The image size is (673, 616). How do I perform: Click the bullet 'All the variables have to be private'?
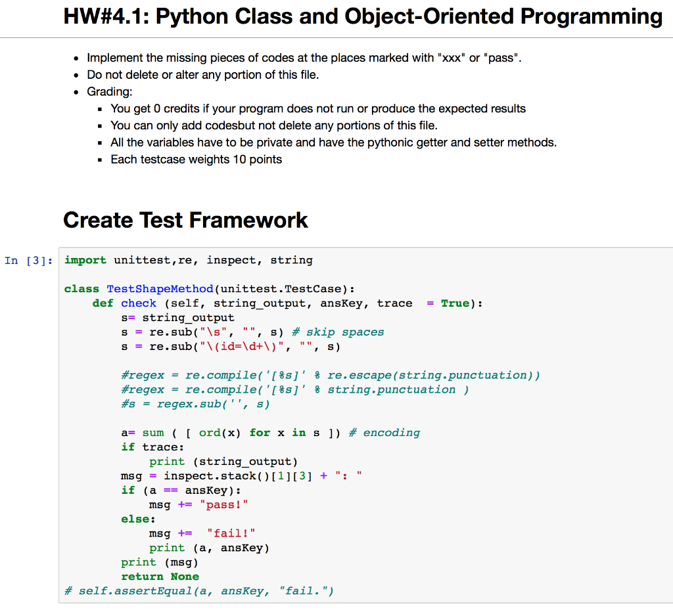(333, 143)
